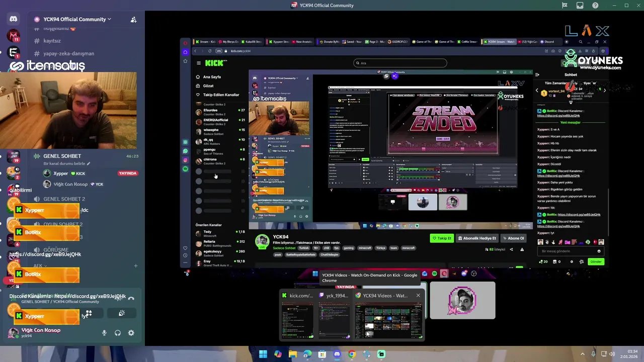Select the minecraft stream tag
The height and width of the screenshot is (362, 644).
pos(364,248)
